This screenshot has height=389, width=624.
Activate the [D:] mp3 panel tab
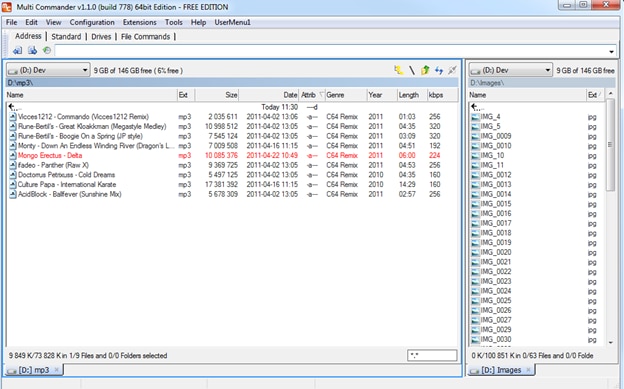[33, 370]
